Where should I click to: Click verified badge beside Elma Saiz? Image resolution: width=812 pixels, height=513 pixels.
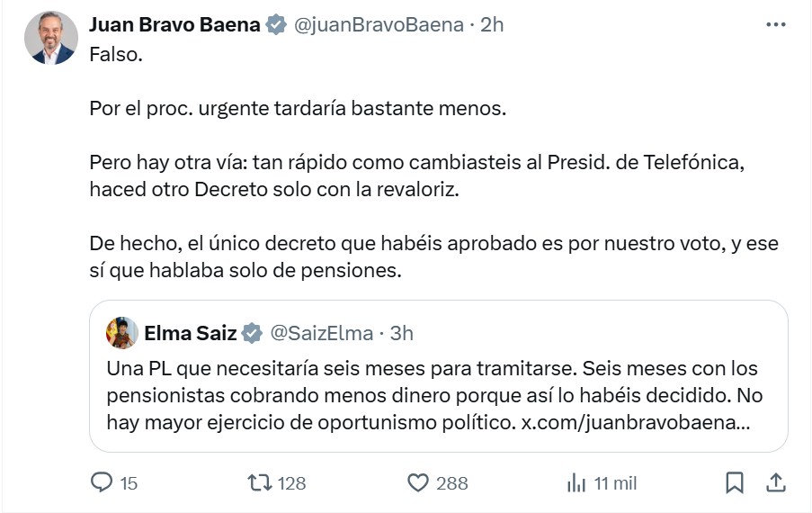click(x=253, y=333)
